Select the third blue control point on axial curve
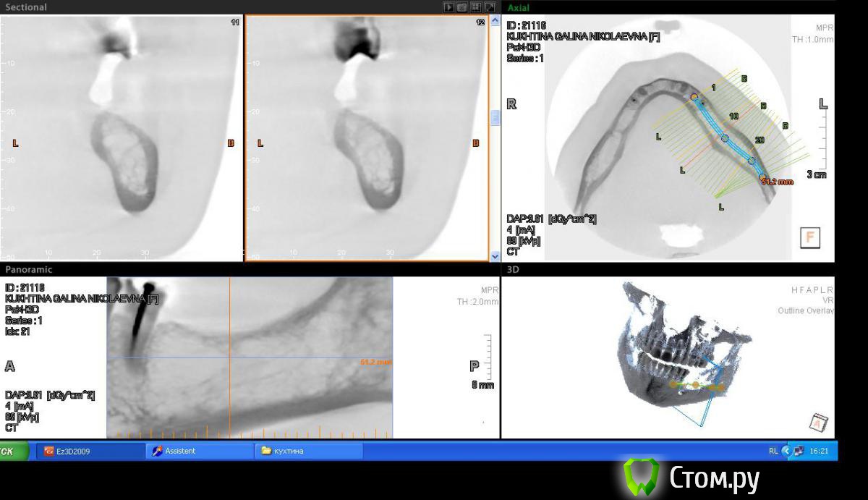Screen dimensions: 868x500 pos(752,161)
